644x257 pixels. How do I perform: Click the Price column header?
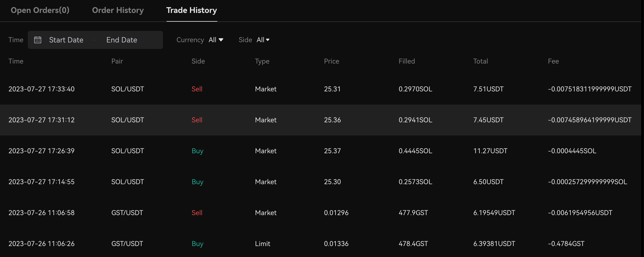click(x=331, y=61)
